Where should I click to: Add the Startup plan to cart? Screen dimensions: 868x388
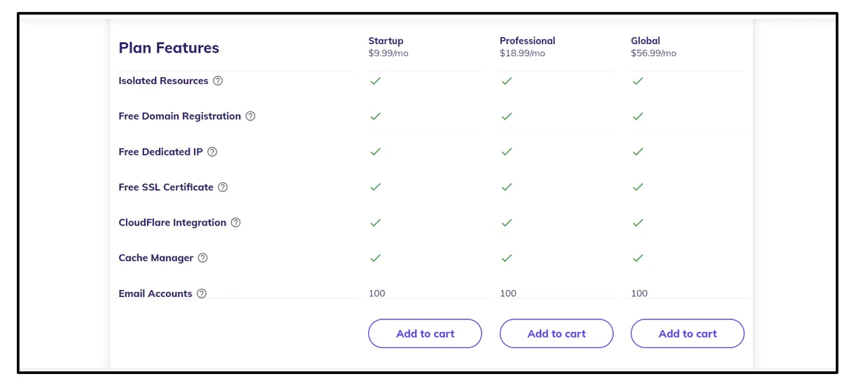coord(425,333)
